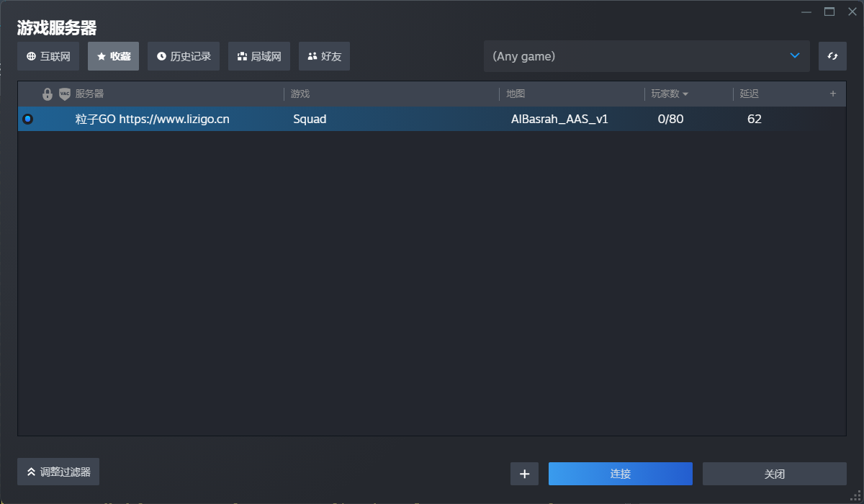The width and height of the screenshot is (864, 504).
Task: Sort servers by 玩家数 column header
Action: point(670,94)
